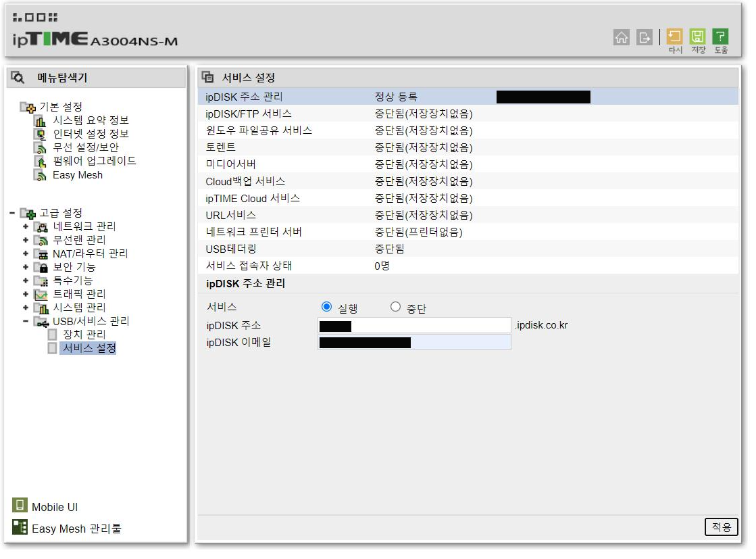
Task: Go to home via house icon
Action: 621,37
